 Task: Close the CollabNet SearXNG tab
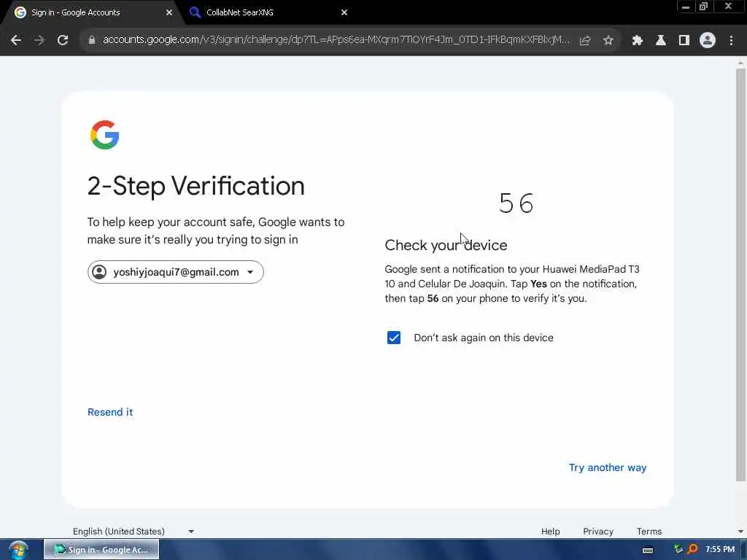pyautogui.click(x=344, y=13)
